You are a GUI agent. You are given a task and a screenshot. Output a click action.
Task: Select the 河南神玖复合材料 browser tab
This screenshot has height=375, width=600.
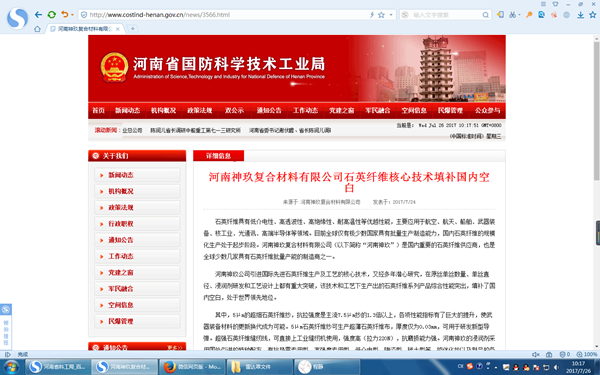[85, 29]
